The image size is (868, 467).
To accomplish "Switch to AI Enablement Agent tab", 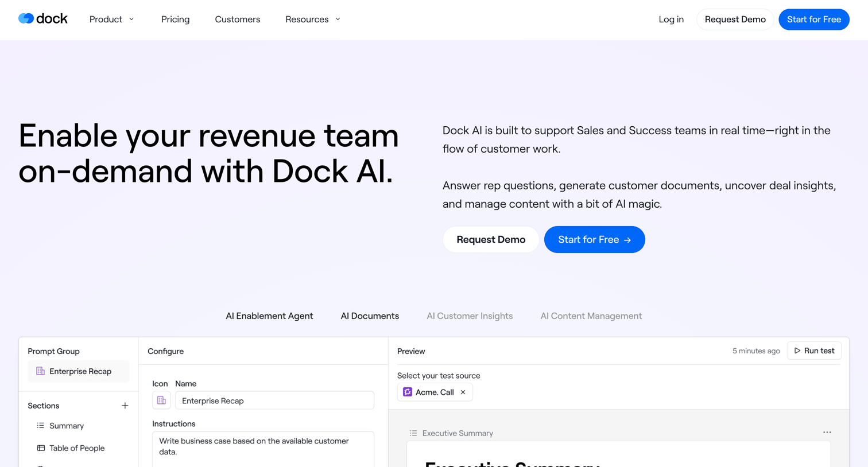I will coord(269,316).
